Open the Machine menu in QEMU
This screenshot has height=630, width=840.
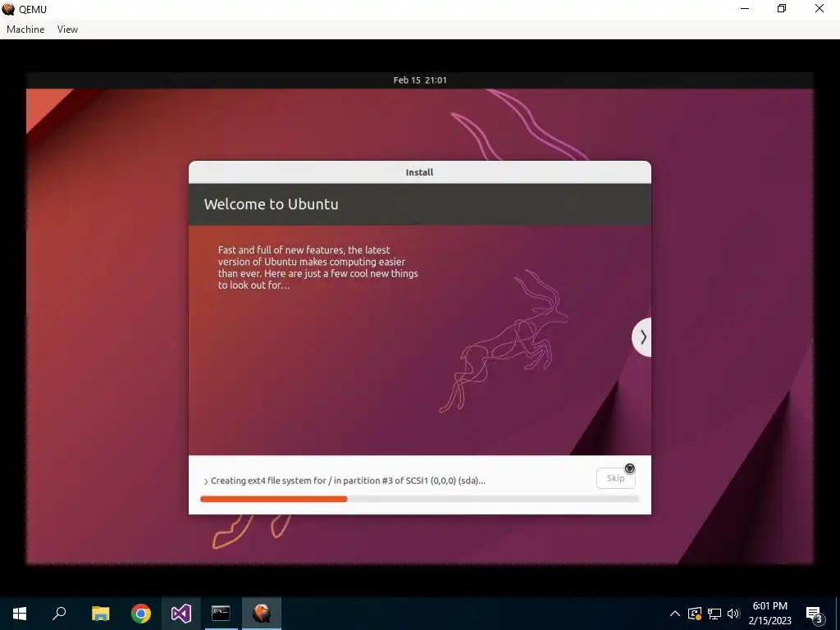point(25,30)
